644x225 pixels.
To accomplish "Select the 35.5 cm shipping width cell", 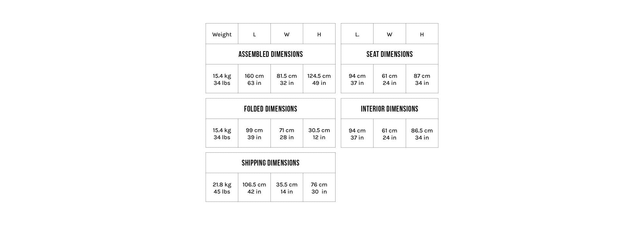I will coord(287,188).
